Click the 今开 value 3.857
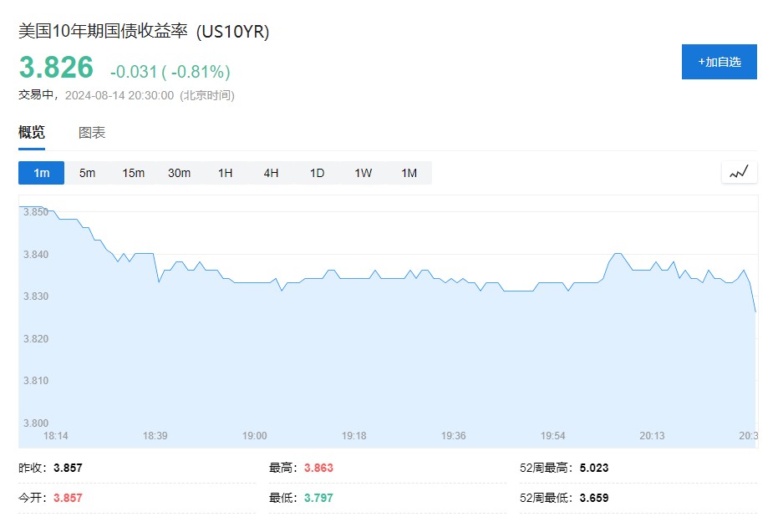This screenshot has width=778, height=532. 68,498
